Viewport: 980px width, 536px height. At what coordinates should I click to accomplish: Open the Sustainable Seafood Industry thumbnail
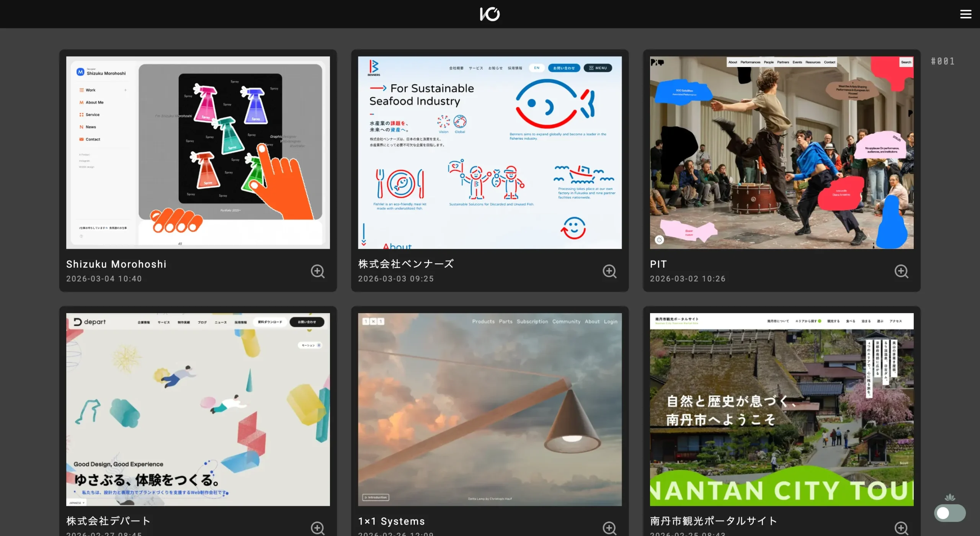tap(490, 153)
